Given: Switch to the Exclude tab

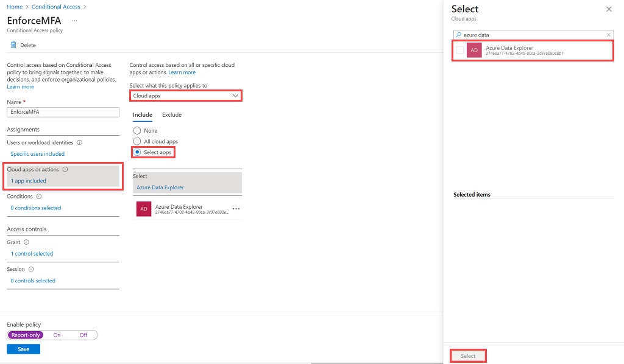Looking at the screenshot, I should pos(172,114).
